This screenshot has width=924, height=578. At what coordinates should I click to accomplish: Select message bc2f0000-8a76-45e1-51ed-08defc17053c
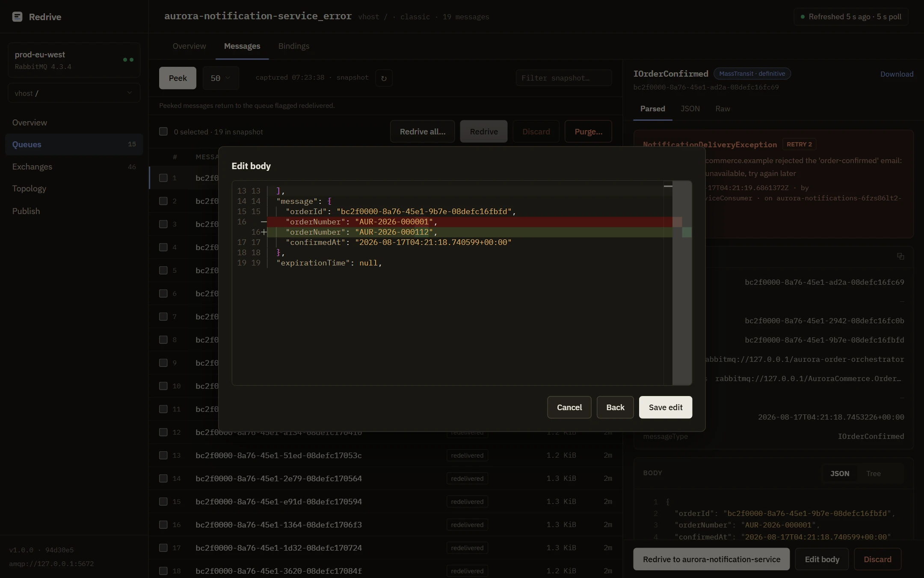coord(278,455)
